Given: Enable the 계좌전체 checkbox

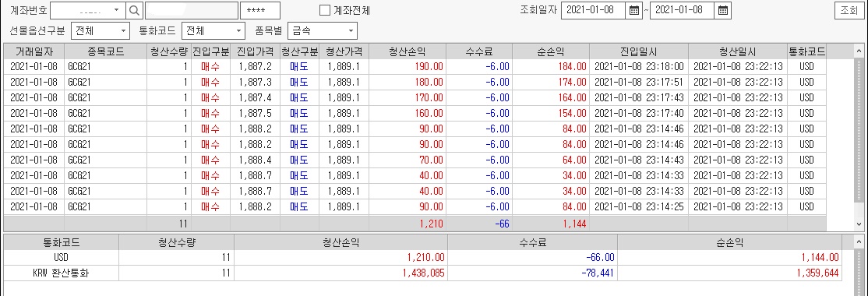Looking at the screenshot, I should (325, 10).
